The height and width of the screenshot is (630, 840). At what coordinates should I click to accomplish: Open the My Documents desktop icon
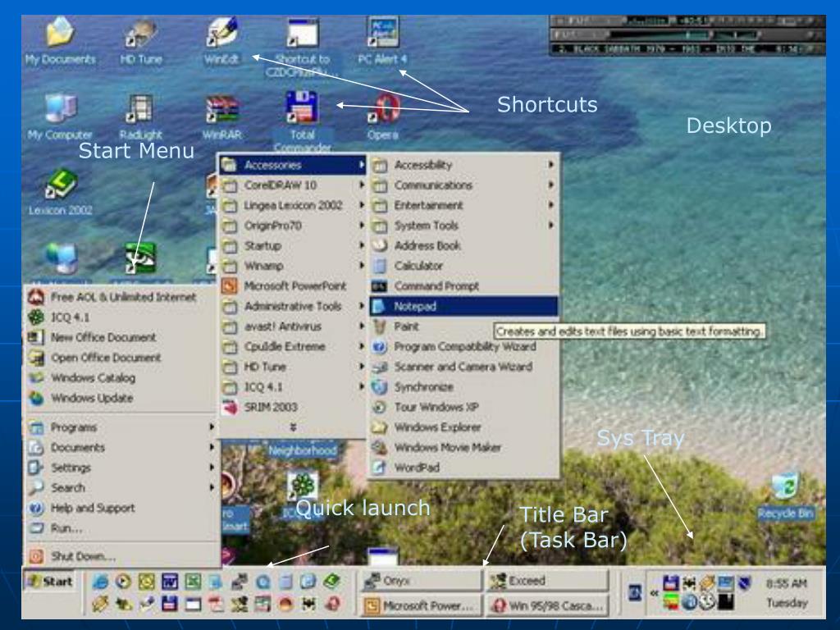pos(60,41)
